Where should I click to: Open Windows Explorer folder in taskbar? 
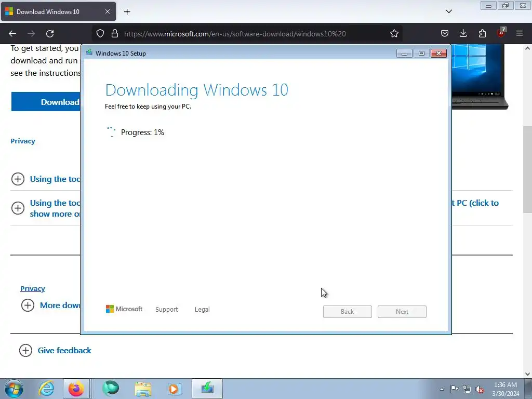[x=143, y=389]
